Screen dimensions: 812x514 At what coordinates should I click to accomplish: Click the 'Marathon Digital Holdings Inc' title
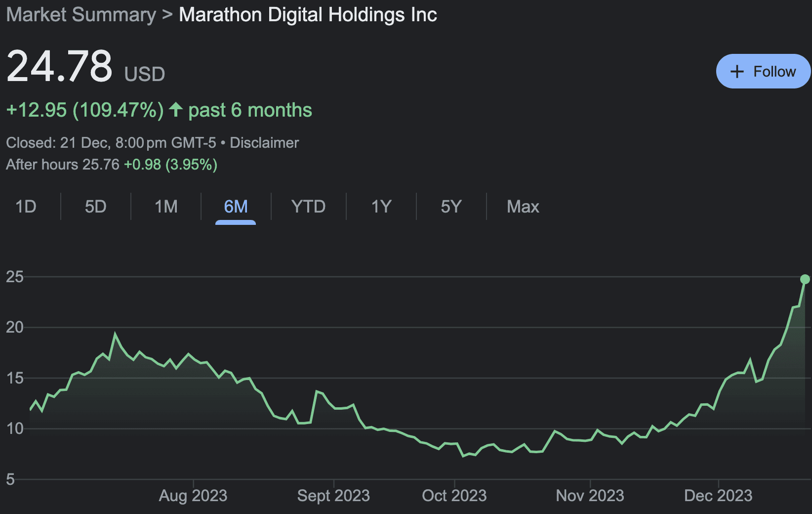[x=308, y=15]
